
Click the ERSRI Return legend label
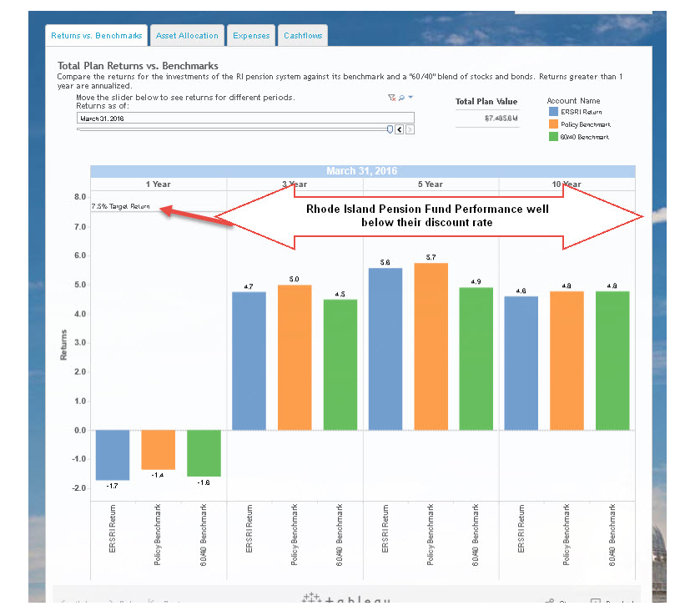(x=581, y=112)
